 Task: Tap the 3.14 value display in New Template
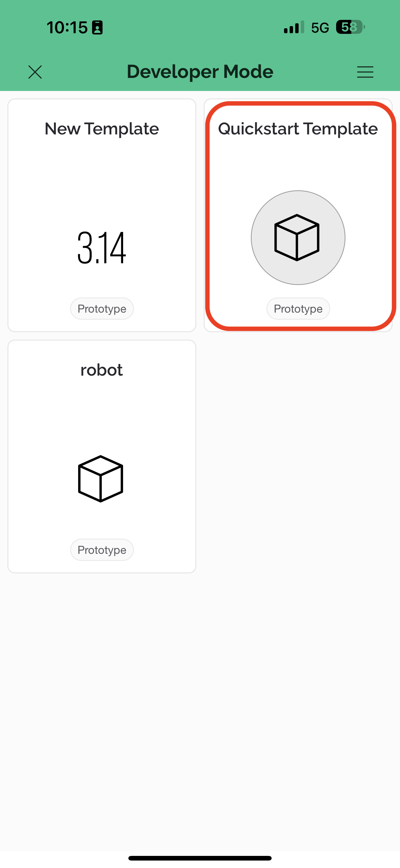coord(102,248)
